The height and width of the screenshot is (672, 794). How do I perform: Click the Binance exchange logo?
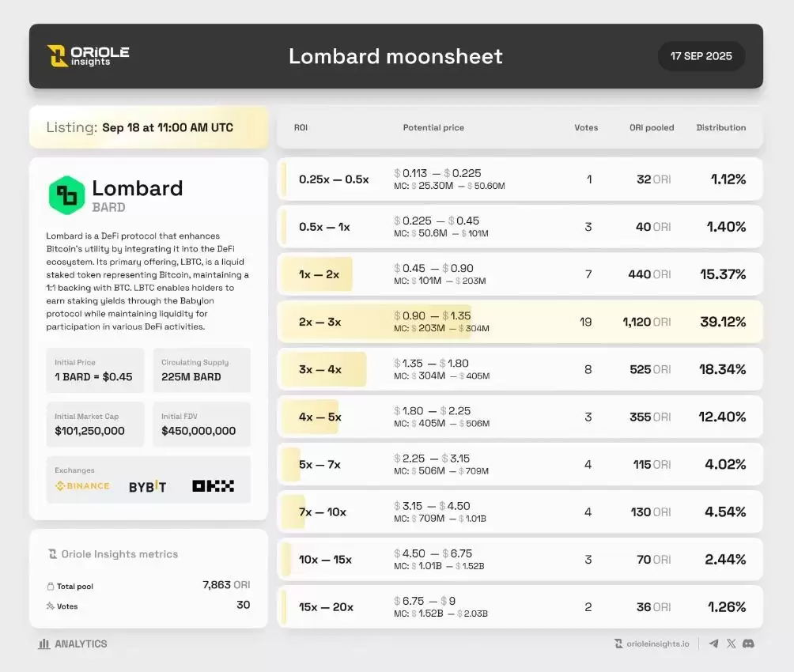coord(82,486)
